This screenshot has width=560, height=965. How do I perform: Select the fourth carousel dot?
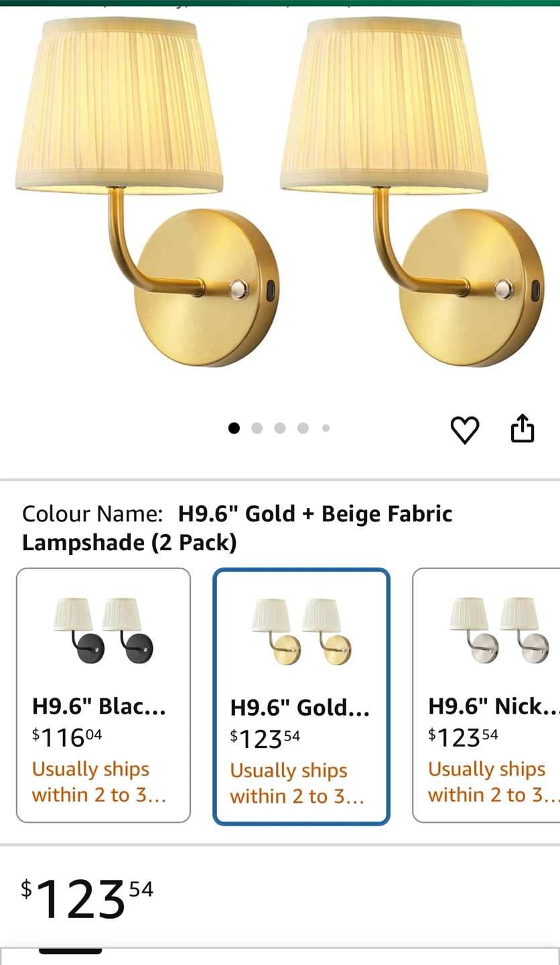pos(303,428)
